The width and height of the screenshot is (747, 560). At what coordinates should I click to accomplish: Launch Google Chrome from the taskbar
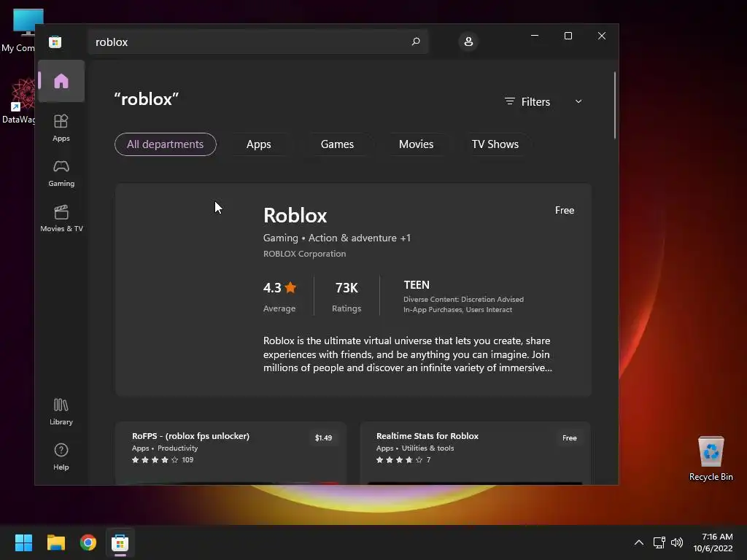[88, 542]
